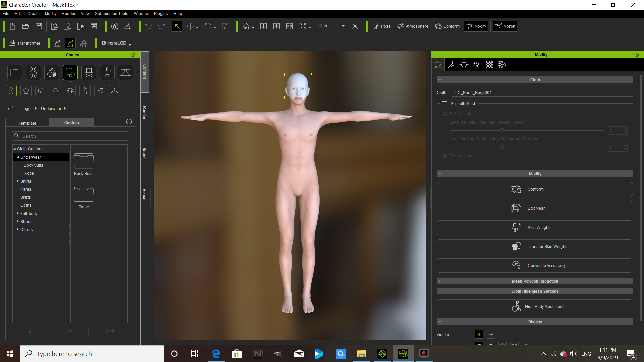Open the Transformer tool
The image size is (644, 362).
[25, 43]
